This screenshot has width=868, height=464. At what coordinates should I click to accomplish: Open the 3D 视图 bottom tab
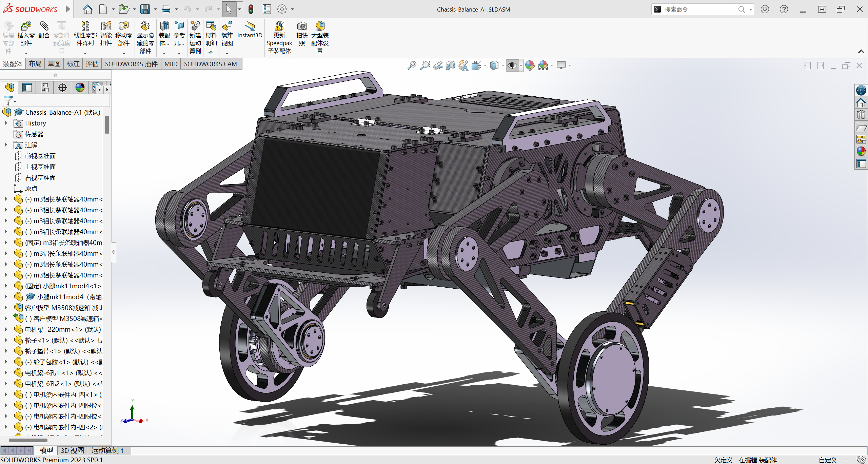click(72, 450)
